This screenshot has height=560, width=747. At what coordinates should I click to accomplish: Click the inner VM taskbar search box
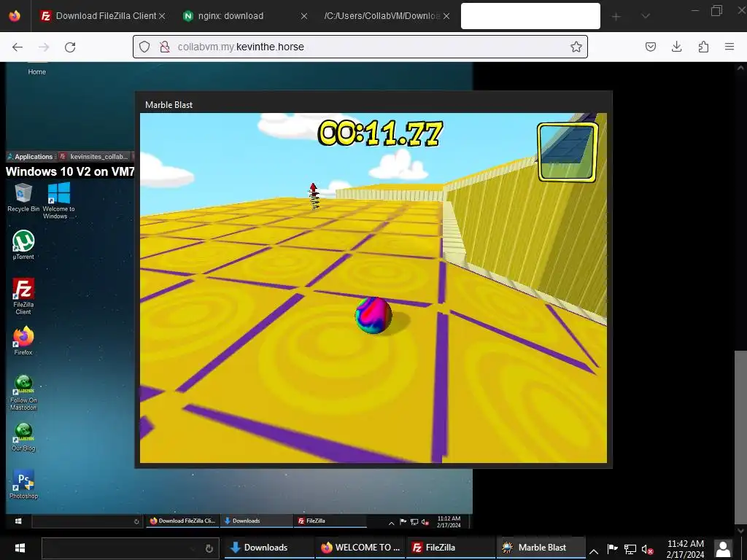pyautogui.click(x=87, y=521)
